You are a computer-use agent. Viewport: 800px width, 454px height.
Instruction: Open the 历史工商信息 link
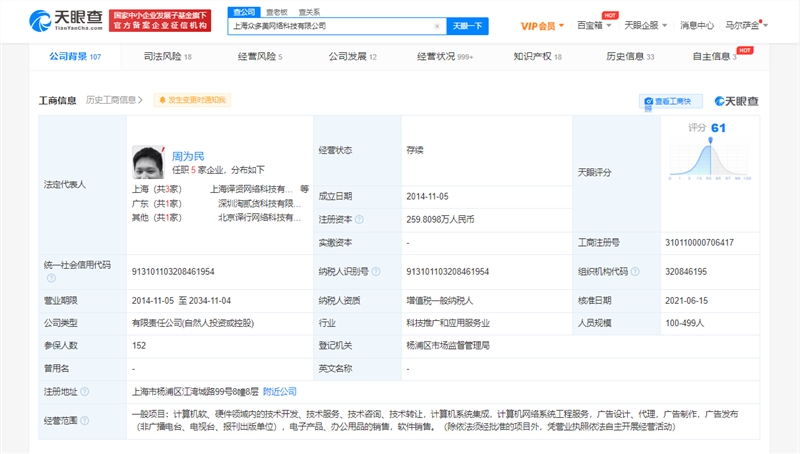click(114, 100)
